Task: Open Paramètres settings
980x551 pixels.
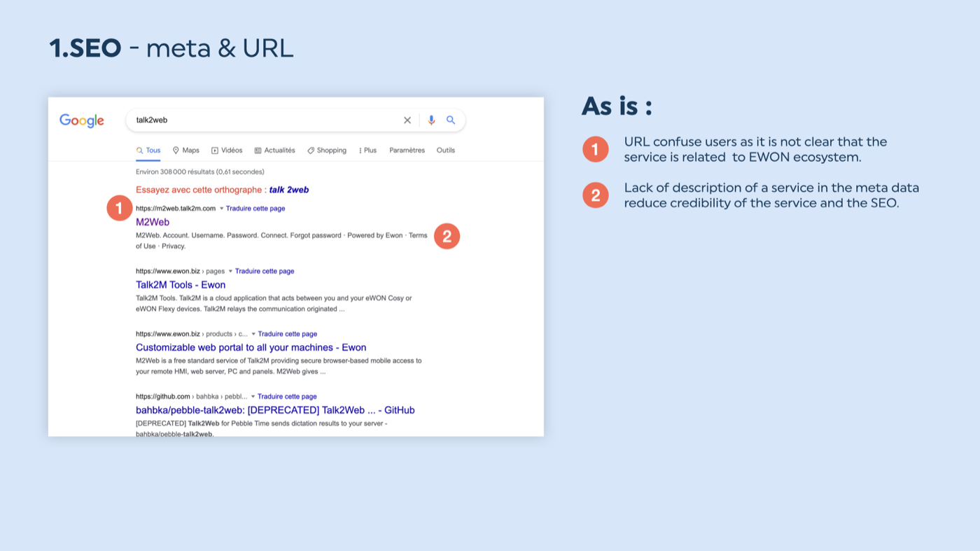Action: point(407,151)
